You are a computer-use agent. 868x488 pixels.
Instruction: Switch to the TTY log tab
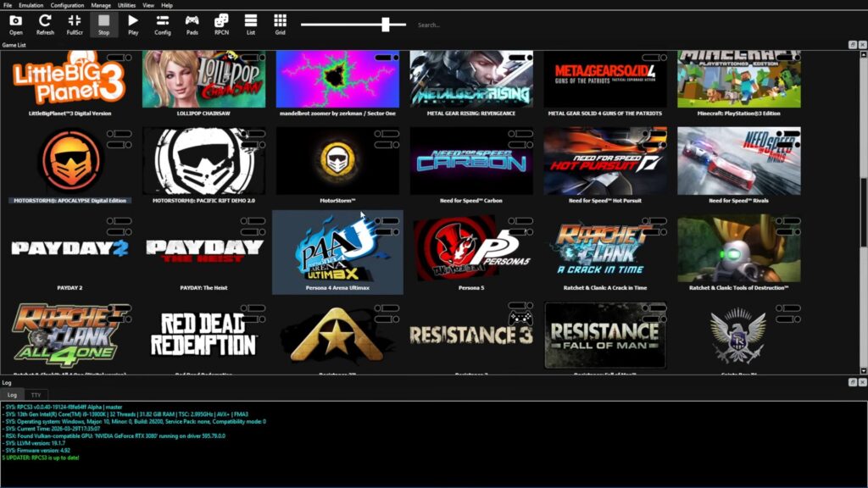pyautogui.click(x=36, y=395)
